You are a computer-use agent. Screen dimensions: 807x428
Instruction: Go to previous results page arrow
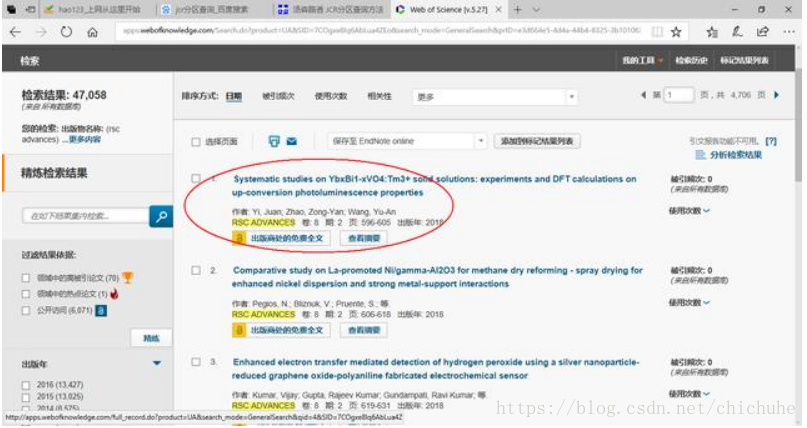tap(643, 95)
